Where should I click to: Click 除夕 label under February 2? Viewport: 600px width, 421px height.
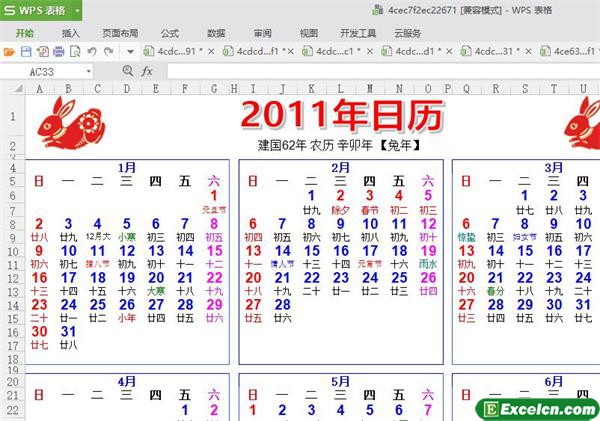[340, 210]
